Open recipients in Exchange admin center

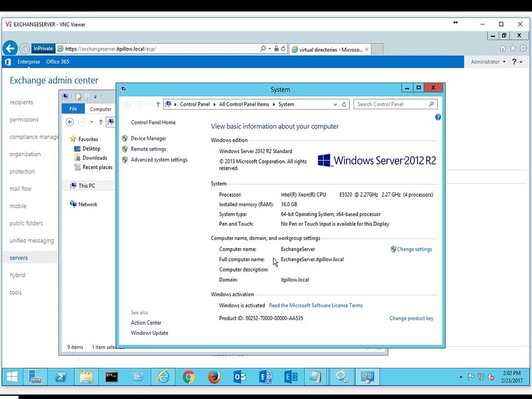[x=22, y=102]
